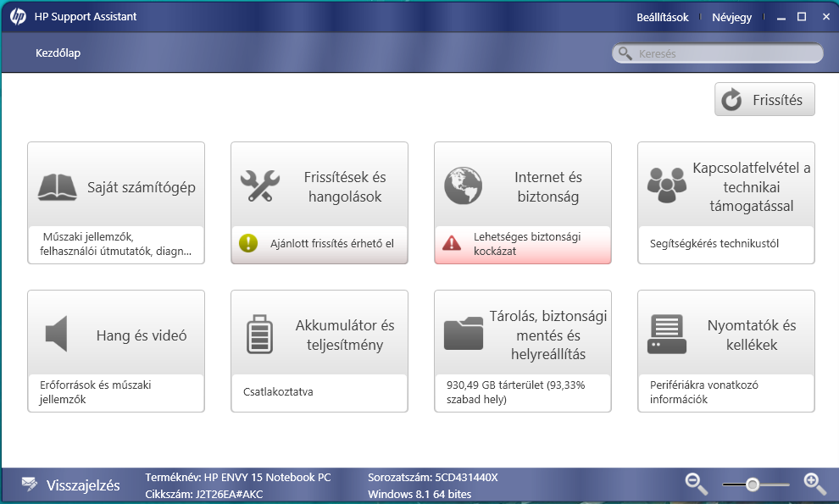Click the battery icon for Akkumulátor és teljesítmény
This screenshot has height=504, width=839.
pos(259,335)
